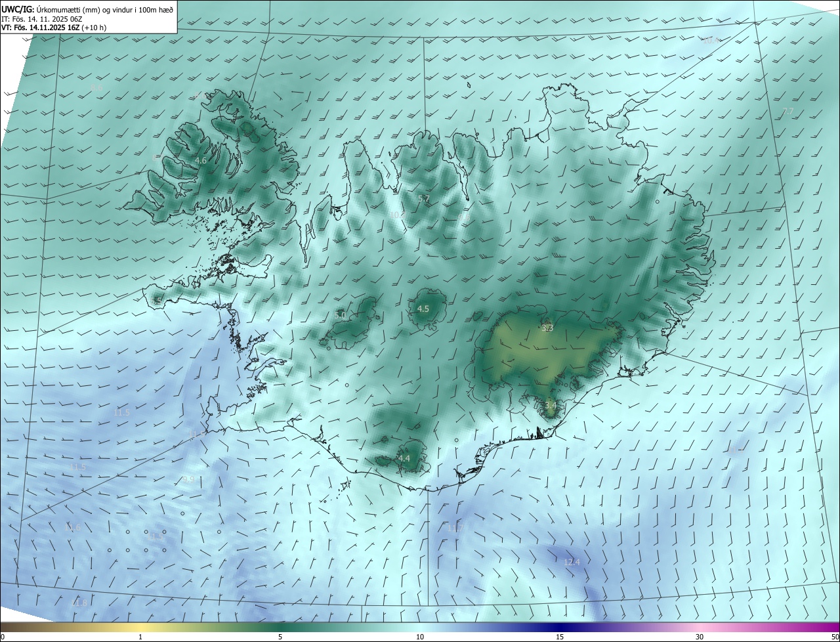Click the 4.5 value inside the central glacier
This screenshot has width=840, height=642.
coord(423,309)
